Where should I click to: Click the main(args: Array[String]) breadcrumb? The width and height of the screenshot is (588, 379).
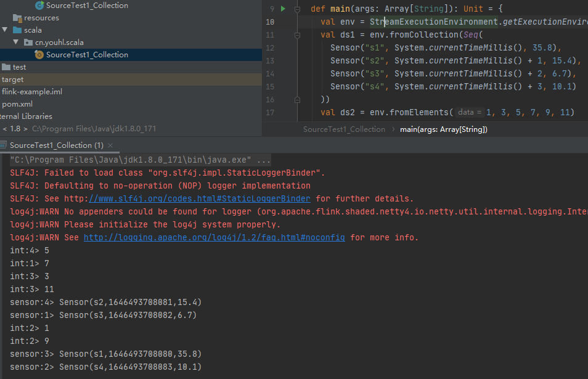444,129
